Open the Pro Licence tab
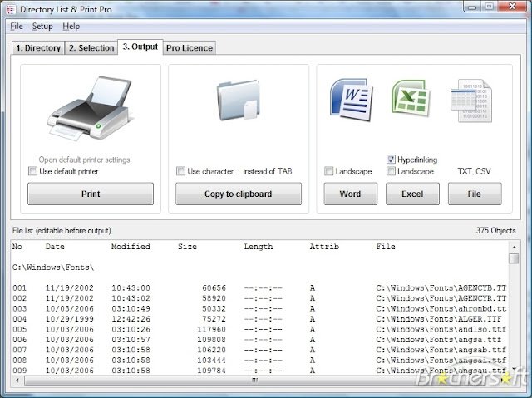 190,48
